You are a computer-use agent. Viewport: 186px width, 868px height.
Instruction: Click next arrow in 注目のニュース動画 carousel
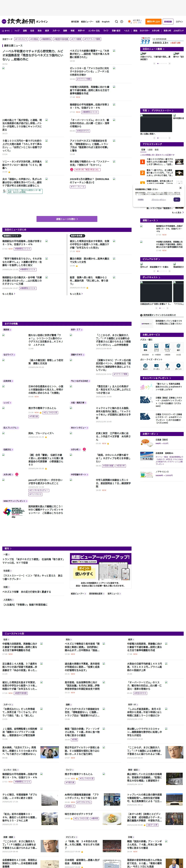[169, 63]
